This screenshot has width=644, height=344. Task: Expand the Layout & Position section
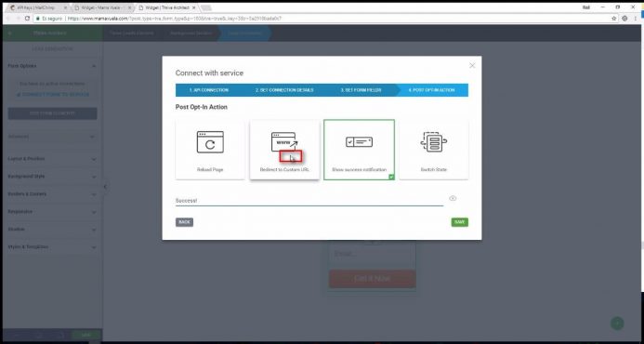[x=53, y=159]
